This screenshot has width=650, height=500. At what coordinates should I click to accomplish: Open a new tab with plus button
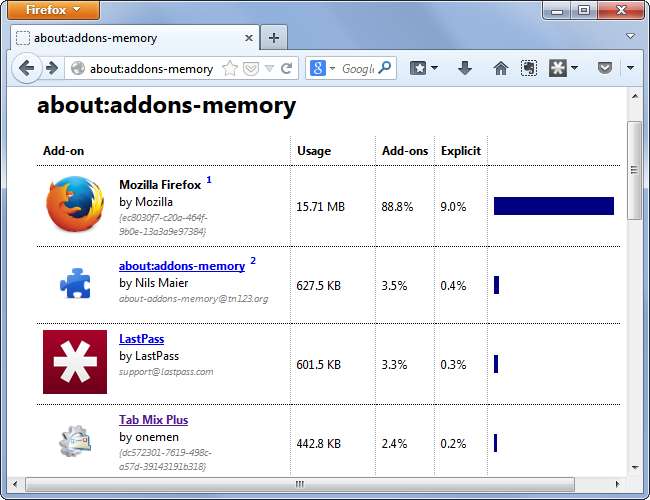point(273,38)
